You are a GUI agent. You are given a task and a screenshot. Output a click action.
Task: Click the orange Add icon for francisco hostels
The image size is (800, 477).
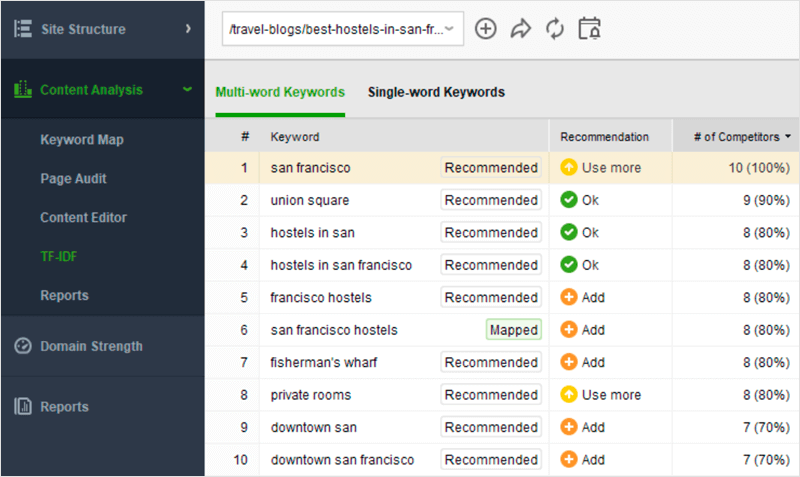(569, 298)
